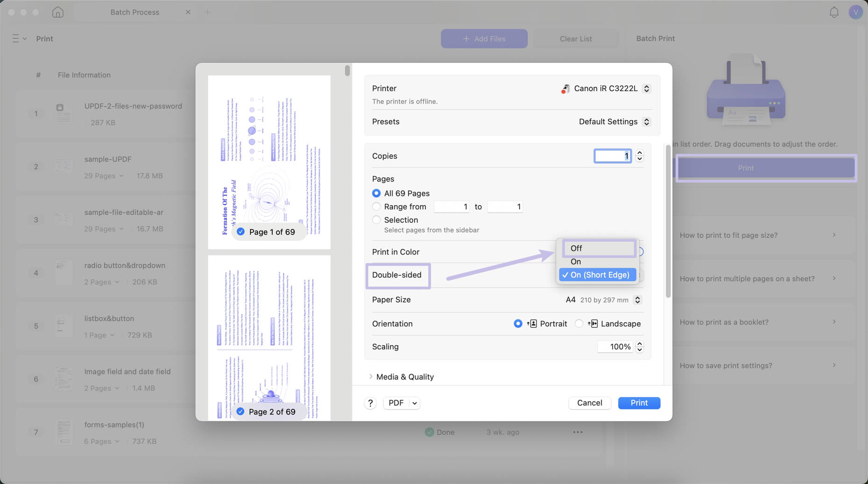Viewport: 868px width, 484px height.
Task: Add a new tab with plus icon
Action: click(207, 12)
